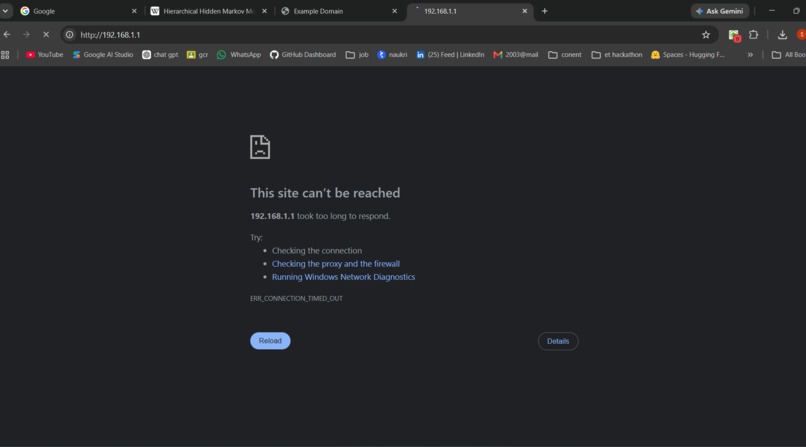Open Running Windows Network Diagnostics link
Viewport: 806px width, 447px height.
point(343,277)
